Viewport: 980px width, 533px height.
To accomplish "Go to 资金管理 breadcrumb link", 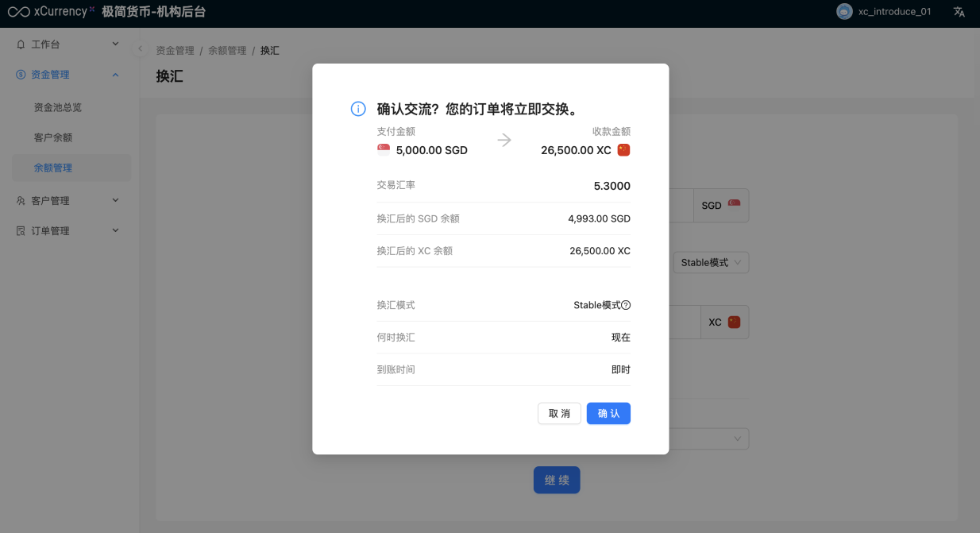I will [x=175, y=50].
